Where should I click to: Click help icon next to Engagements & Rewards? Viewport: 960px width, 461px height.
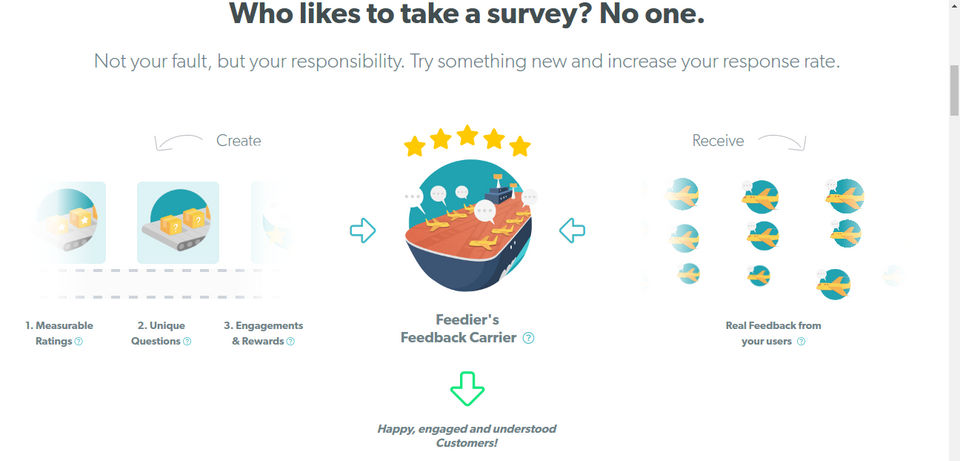(x=291, y=341)
